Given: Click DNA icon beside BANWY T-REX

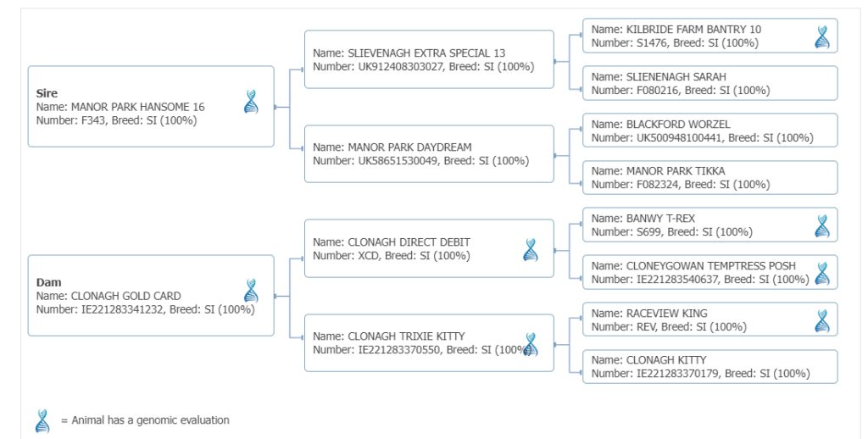Looking at the screenshot, I should [x=821, y=226].
